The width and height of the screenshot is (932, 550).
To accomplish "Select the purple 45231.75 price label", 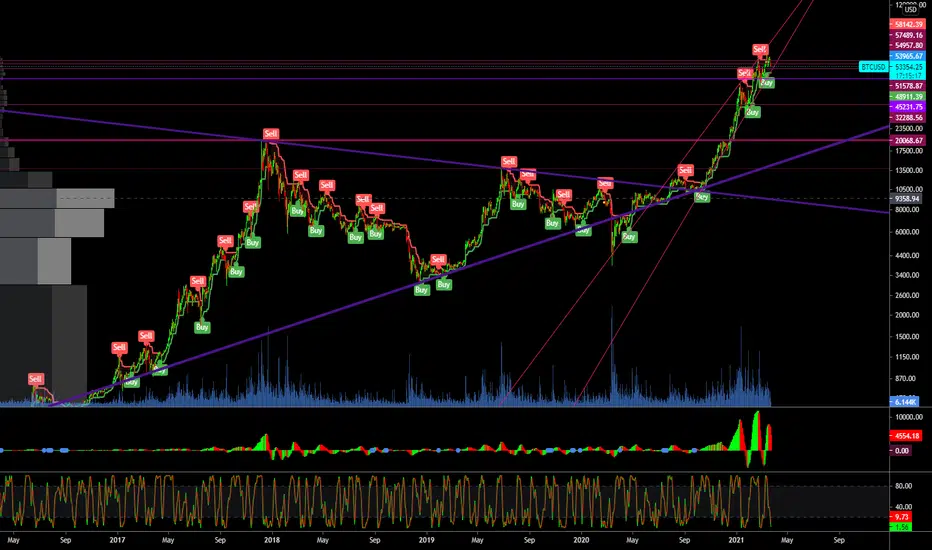I will pos(907,107).
